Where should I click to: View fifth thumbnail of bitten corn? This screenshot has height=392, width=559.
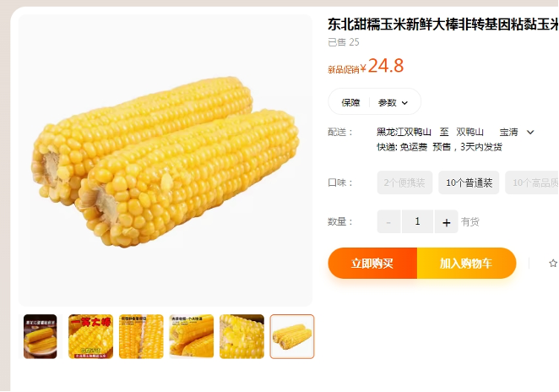[242, 336]
